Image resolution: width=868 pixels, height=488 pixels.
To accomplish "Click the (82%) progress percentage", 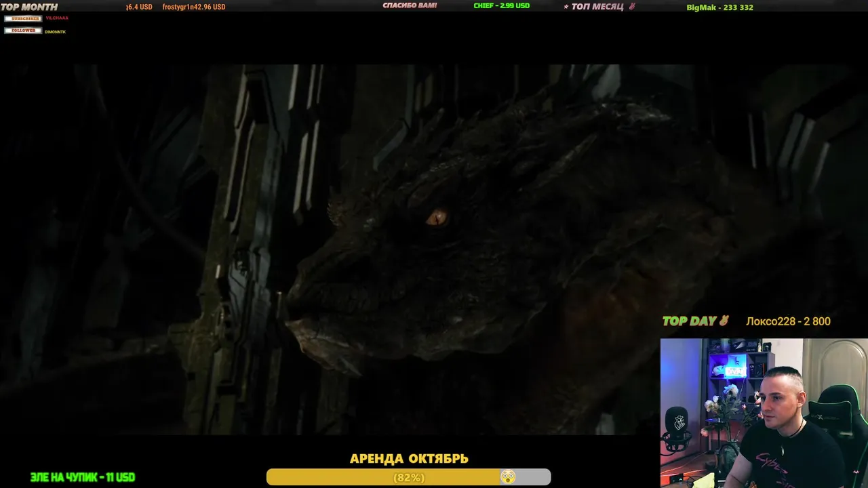I will point(409,478).
